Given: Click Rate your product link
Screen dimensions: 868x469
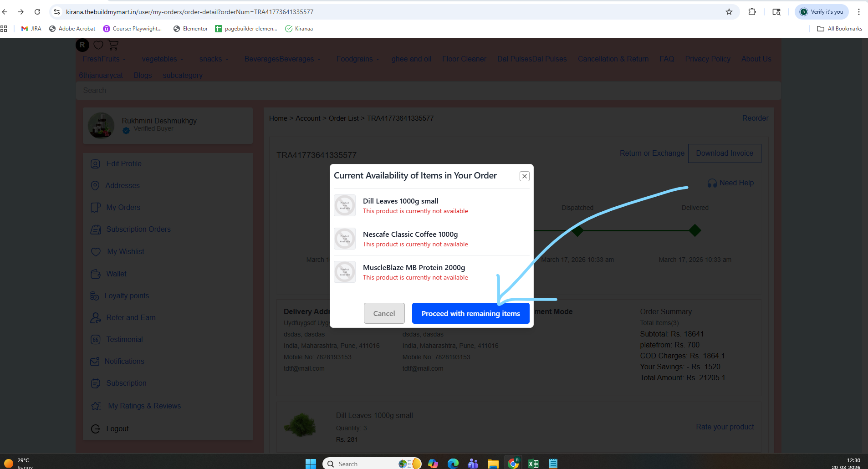Looking at the screenshot, I should tap(725, 427).
